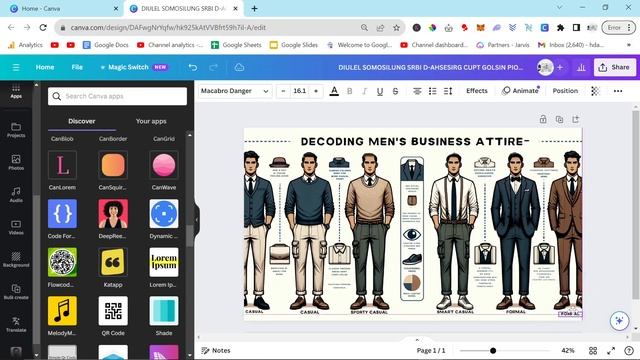
Task: Collapse the side panel handle
Action: click(x=196, y=219)
